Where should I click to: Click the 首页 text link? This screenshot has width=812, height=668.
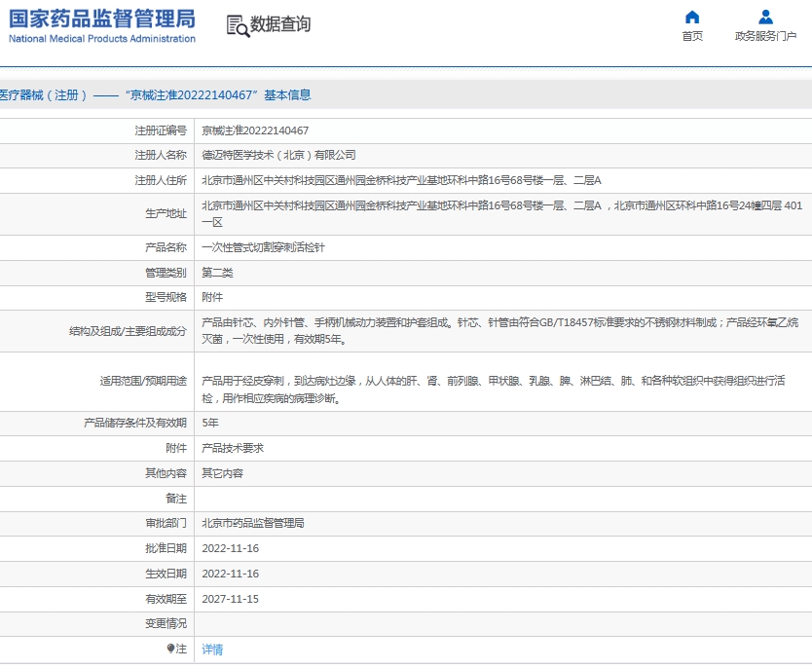692,36
